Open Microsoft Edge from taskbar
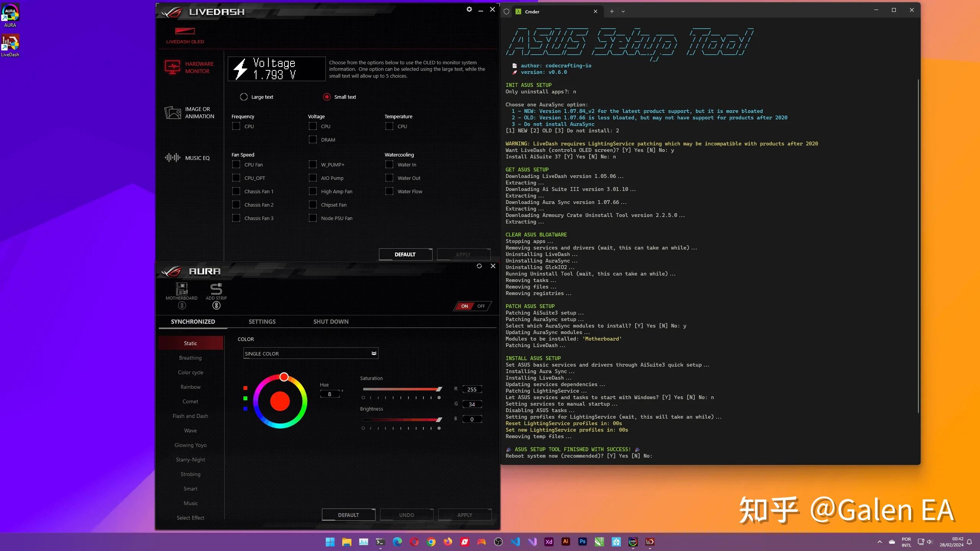980x551 pixels. 397,542
